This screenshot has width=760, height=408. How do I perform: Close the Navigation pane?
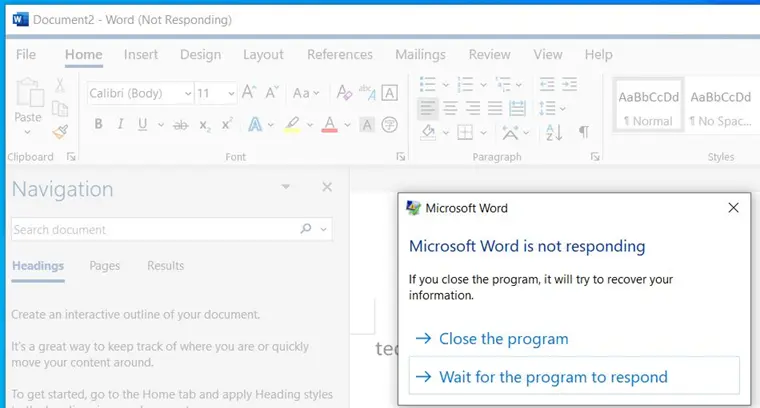[327, 187]
